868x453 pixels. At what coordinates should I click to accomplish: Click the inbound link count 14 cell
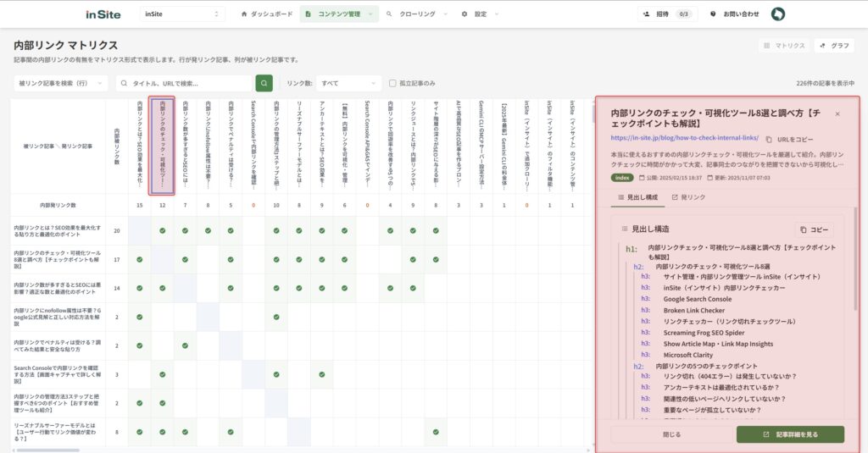coord(117,288)
